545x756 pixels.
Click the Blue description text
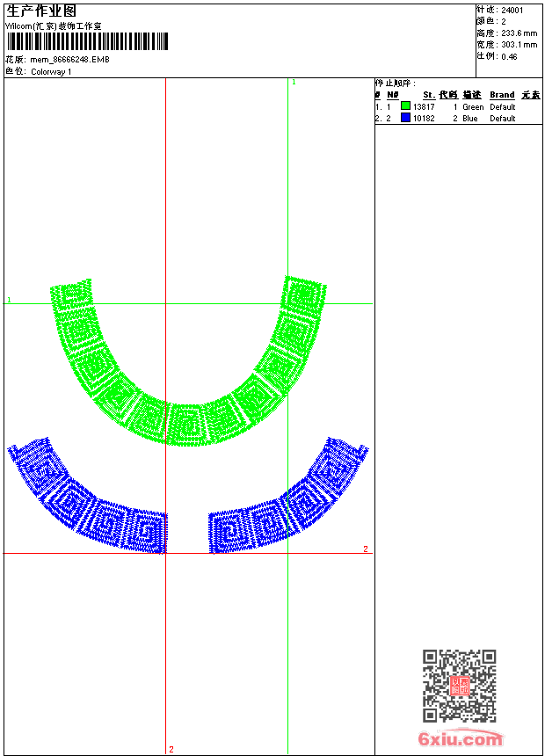pyautogui.click(x=469, y=119)
